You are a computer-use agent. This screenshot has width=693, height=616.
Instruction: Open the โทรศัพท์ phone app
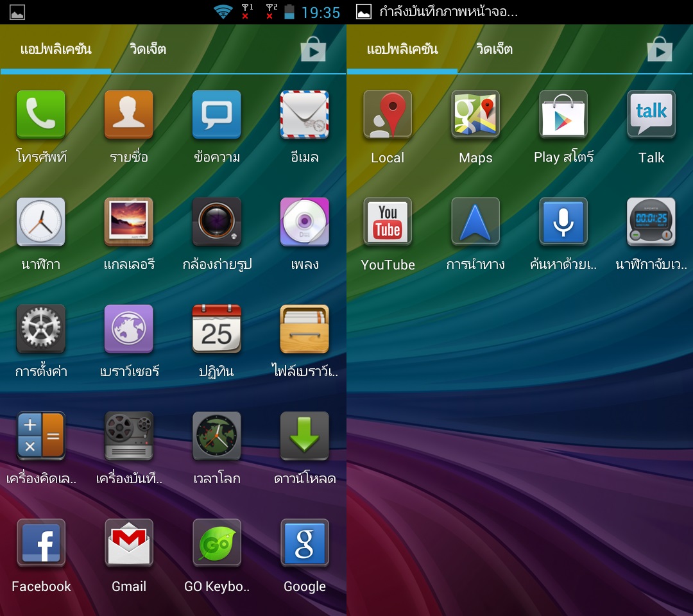click(x=40, y=114)
